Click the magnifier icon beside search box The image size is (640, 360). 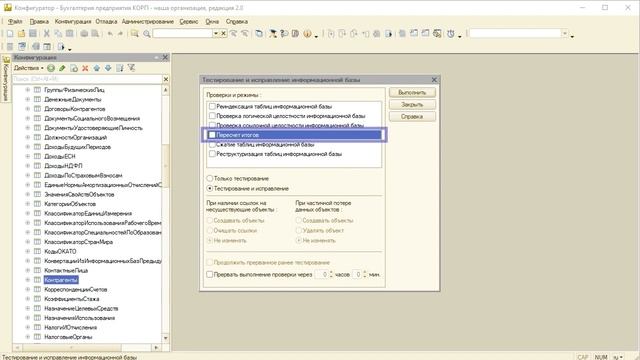tap(147, 34)
